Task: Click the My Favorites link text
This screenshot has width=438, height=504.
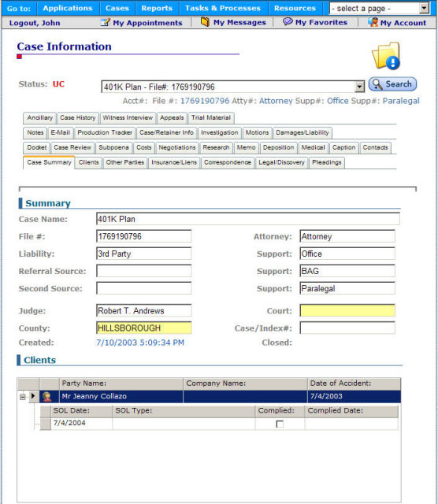Action: pyautogui.click(x=321, y=23)
